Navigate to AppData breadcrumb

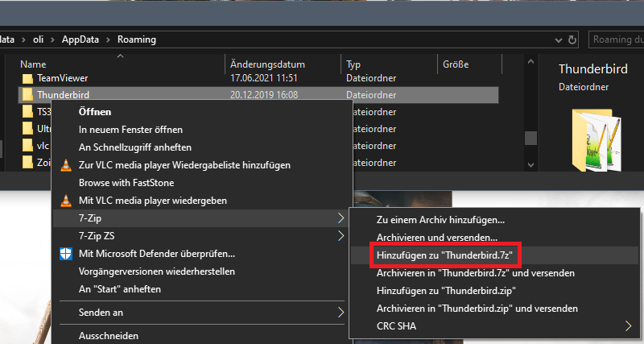(x=80, y=39)
